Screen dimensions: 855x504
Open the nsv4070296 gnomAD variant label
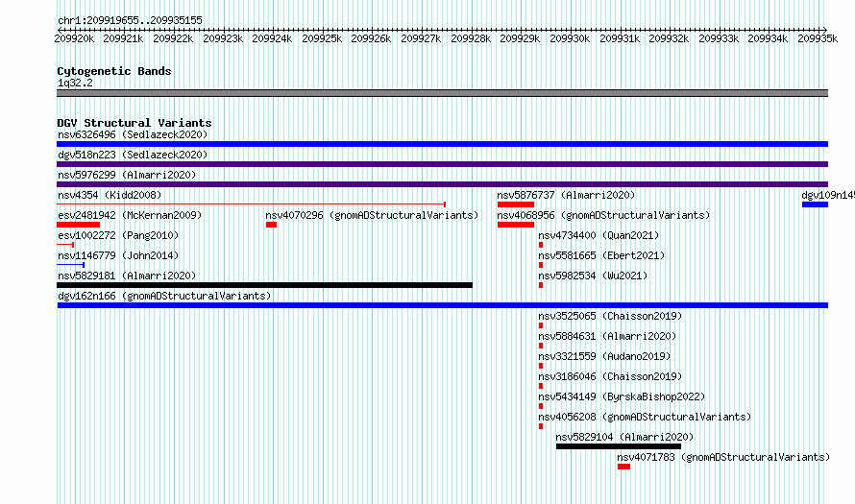pyautogui.click(x=372, y=215)
